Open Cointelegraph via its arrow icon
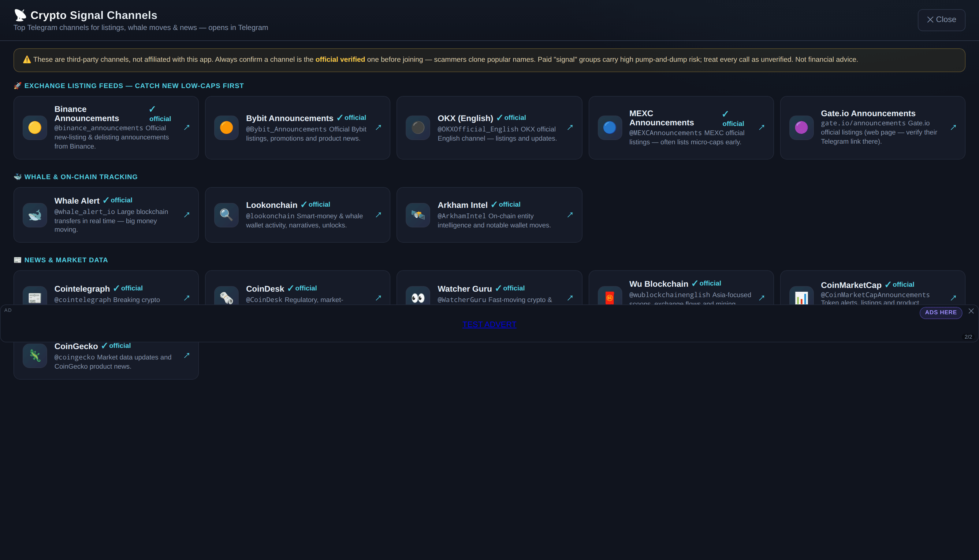 [187, 298]
